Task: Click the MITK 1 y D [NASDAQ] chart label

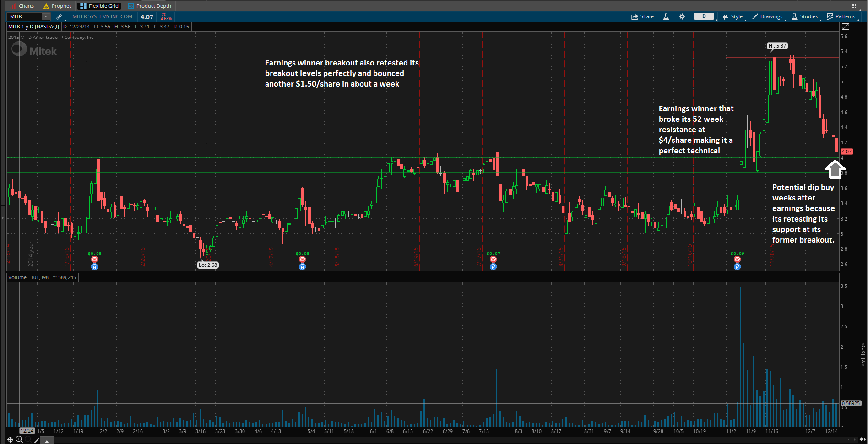Action: coord(34,27)
